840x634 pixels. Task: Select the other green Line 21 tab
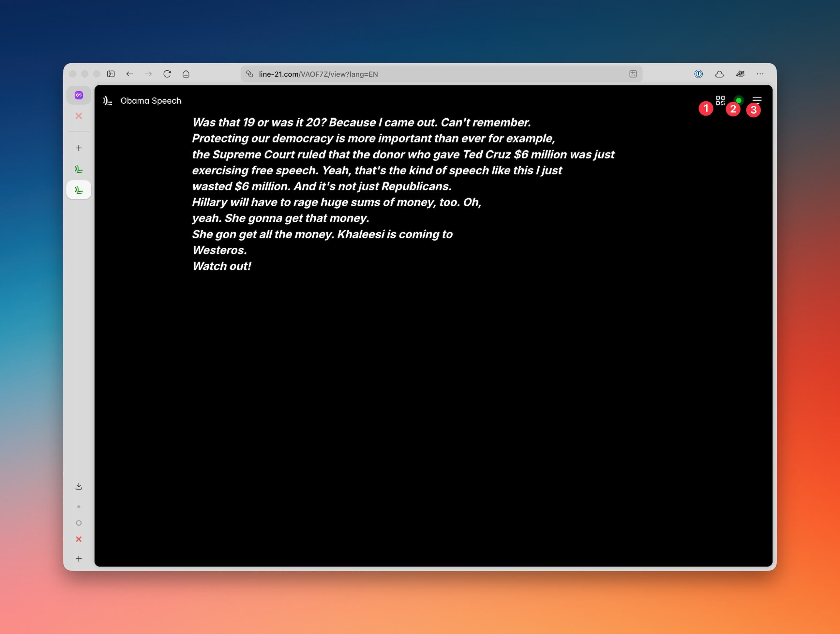79,169
